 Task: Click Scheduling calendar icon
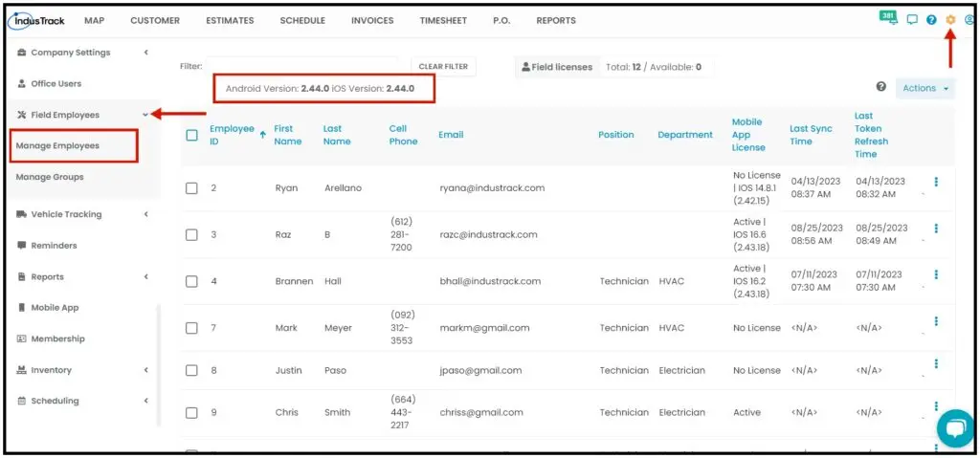click(22, 401)
